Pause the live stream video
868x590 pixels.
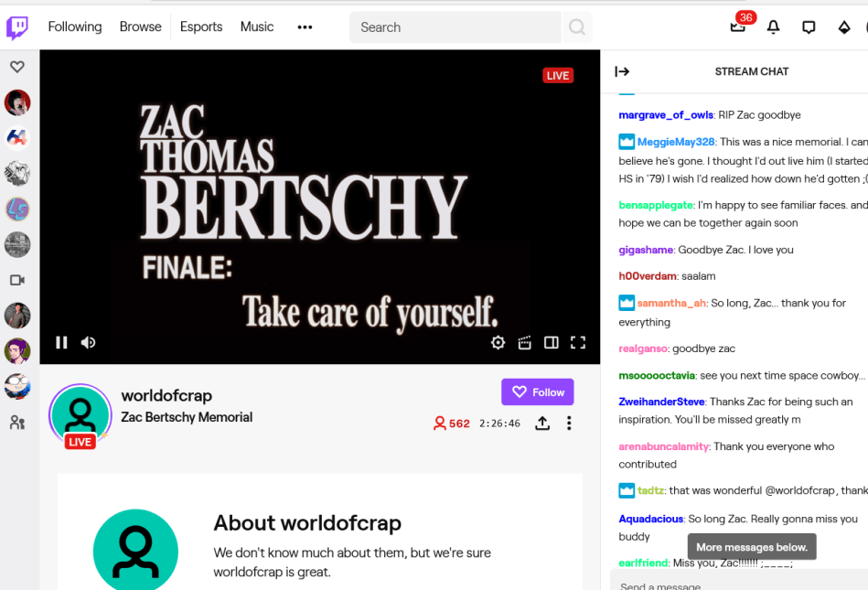tap(61, 342)
